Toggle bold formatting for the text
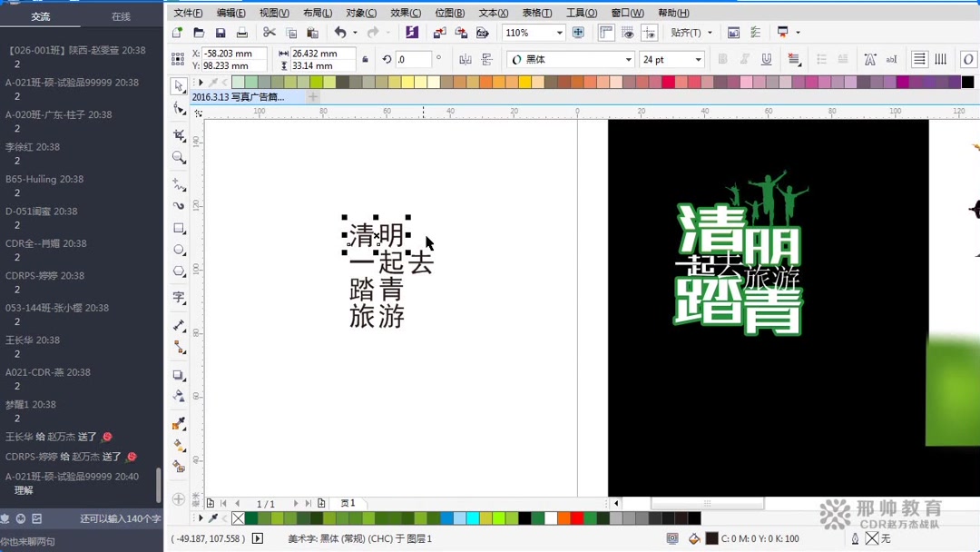The image size is (980, 552). click(723, 59)
